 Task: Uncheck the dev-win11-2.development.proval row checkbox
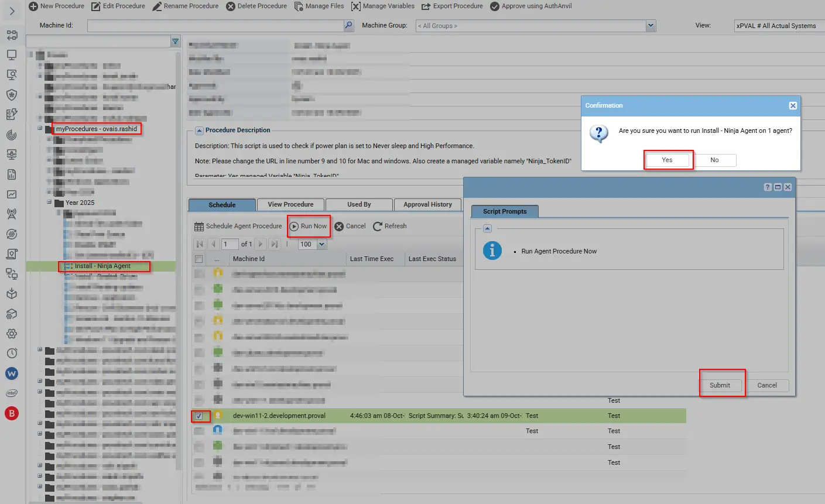199,416
